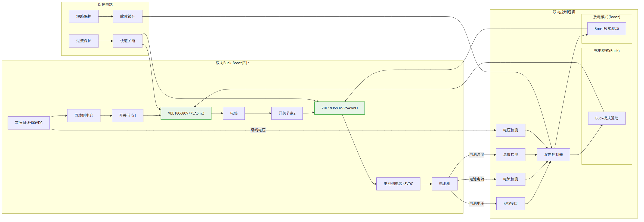Select the Boost模式驱动 node

[x=607, y=29]
